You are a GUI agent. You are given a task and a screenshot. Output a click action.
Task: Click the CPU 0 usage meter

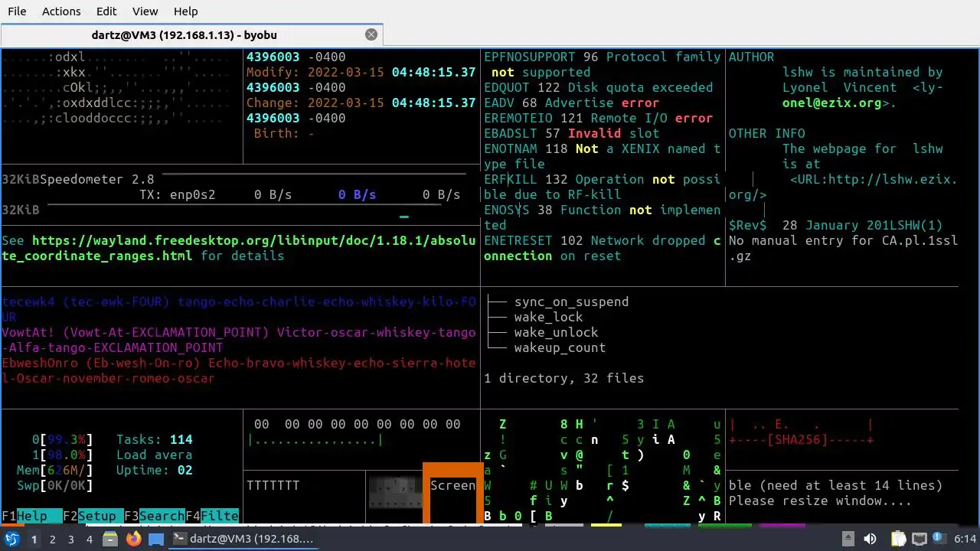63,439
